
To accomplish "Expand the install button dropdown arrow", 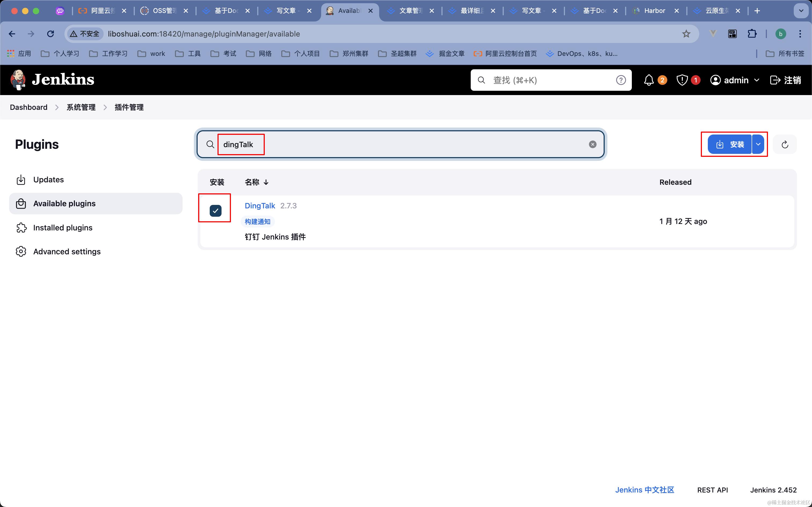I will pyautogui.click(x=758, y=144).
